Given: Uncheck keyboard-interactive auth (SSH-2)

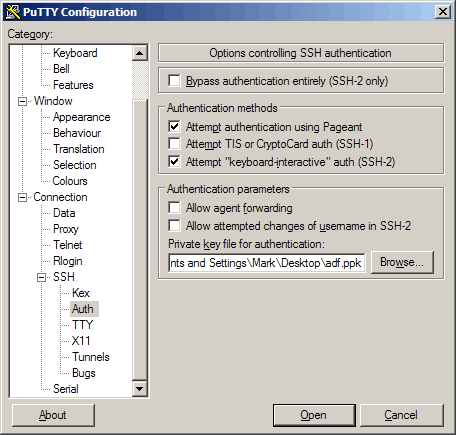Looking at the screenshot, I should pos(174,162).
